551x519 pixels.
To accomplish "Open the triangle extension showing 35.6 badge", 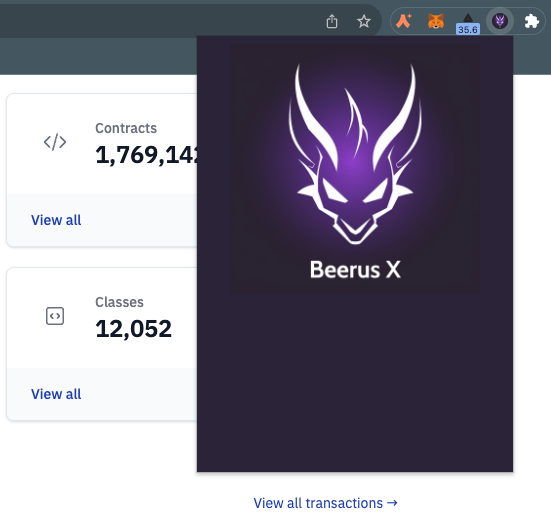I will point(468,23).
